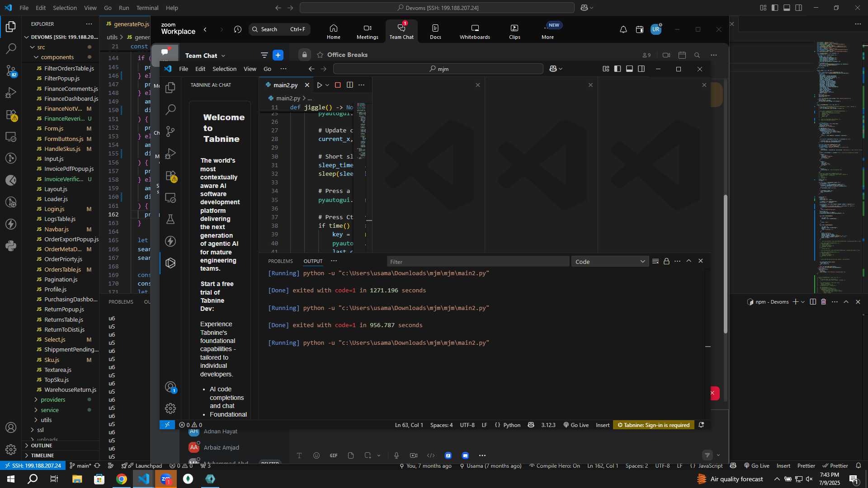This screenshot has width=868, height=488.
Task: Open Zoom notifications bell
Action: [x=623, y=29]
